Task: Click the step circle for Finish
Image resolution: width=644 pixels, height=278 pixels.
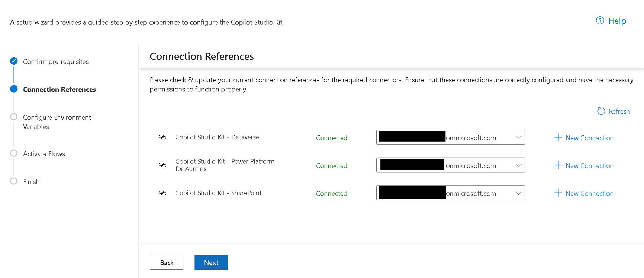Action: coord(14,181)
